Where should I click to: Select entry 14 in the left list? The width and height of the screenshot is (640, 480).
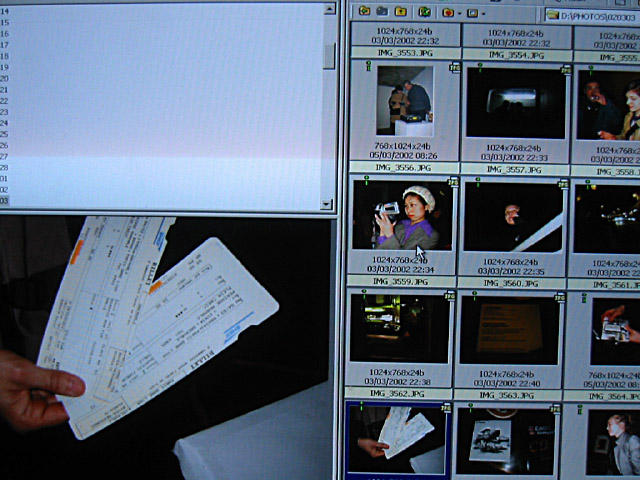tap(4, 11)
